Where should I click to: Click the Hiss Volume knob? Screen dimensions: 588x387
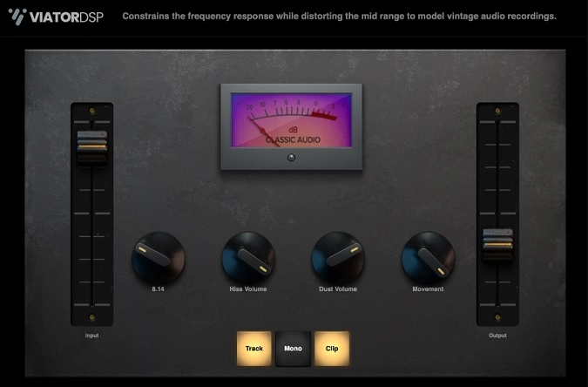[248, 258]
